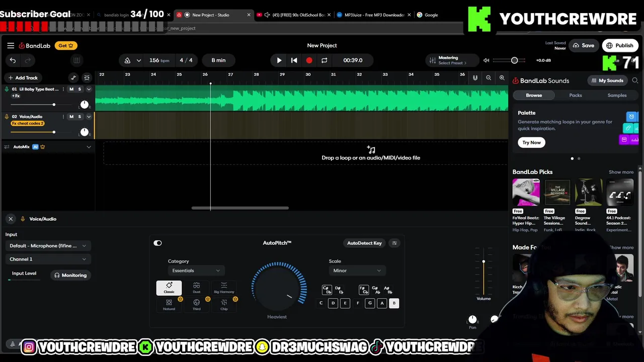644x362 pixels.
Task: Switch to the Samples tab
Action: coord(617,95)
